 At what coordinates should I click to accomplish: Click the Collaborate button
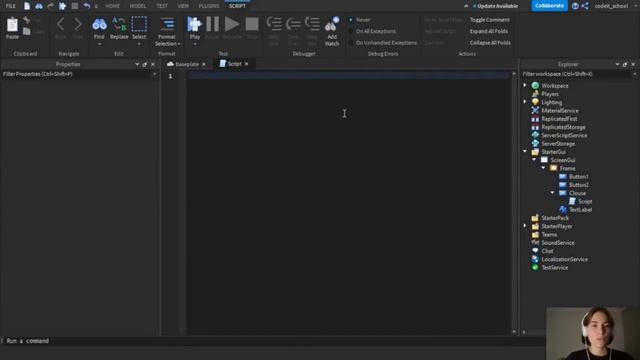click(549, 6)
